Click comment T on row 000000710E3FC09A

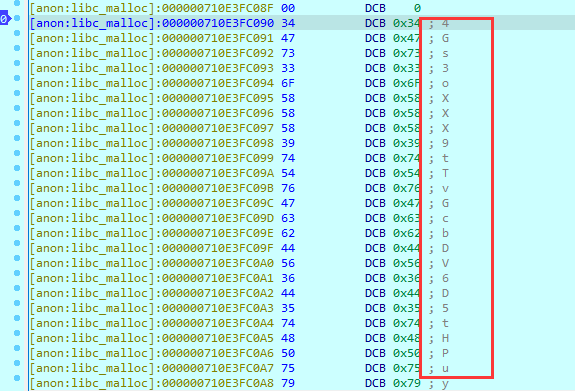click(445, 173)
